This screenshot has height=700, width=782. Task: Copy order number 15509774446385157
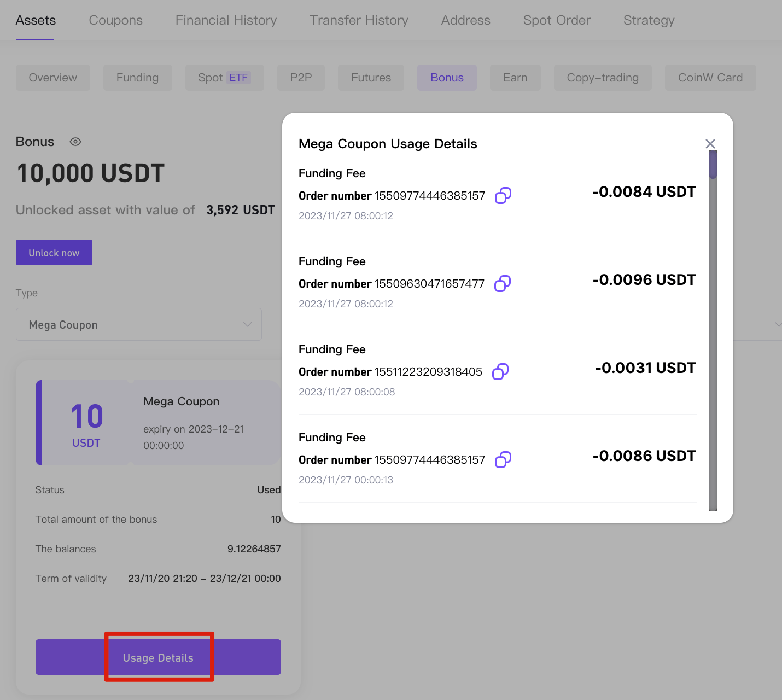tap(503, 195)
